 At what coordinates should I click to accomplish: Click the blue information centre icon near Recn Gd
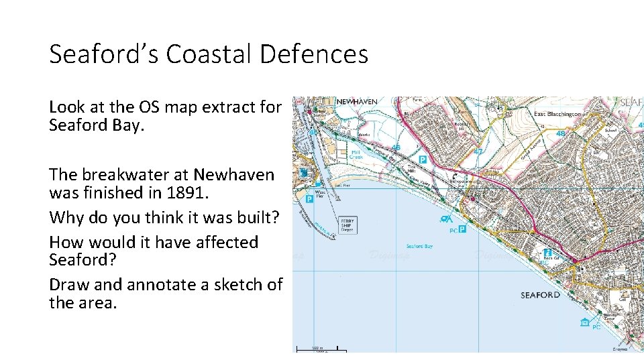[547, 253]
